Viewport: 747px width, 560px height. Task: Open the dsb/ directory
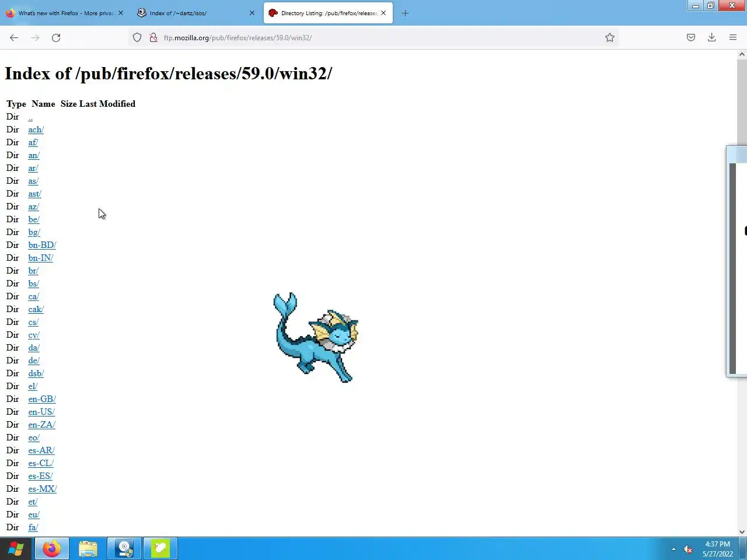(x=36, y=373)
